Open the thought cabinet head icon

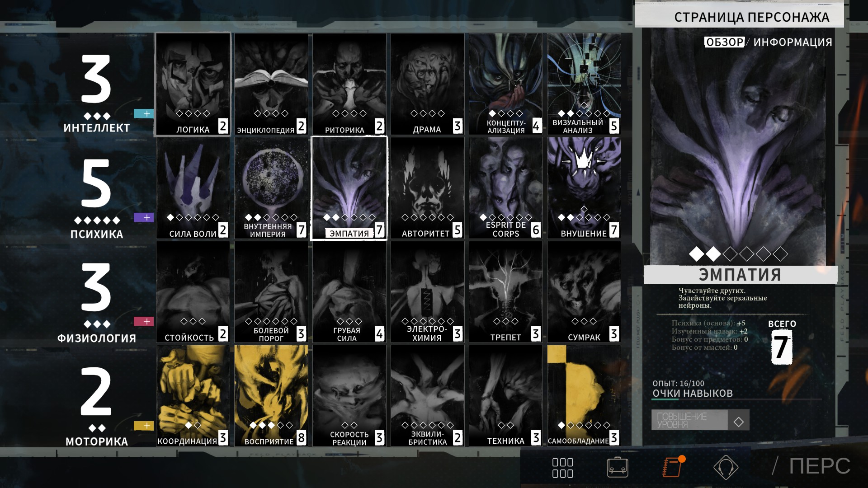tap(726, 467)
